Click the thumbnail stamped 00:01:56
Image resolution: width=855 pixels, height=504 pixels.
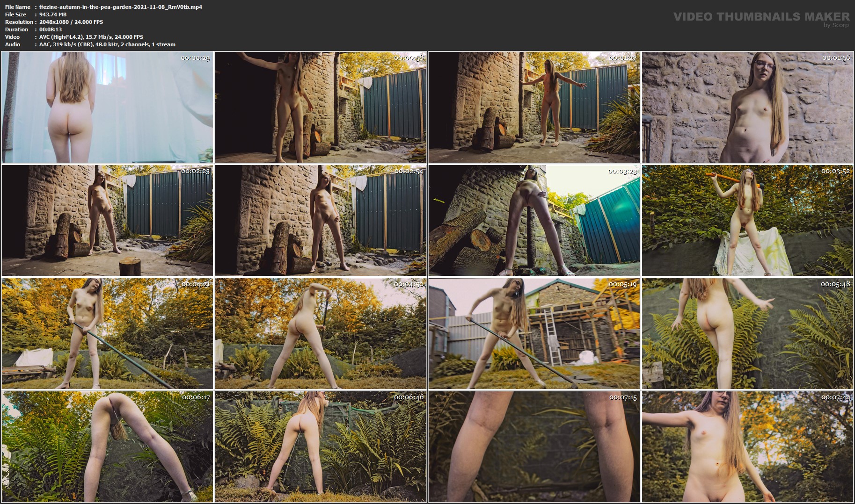pyautogui.click(x=747, y=107)
